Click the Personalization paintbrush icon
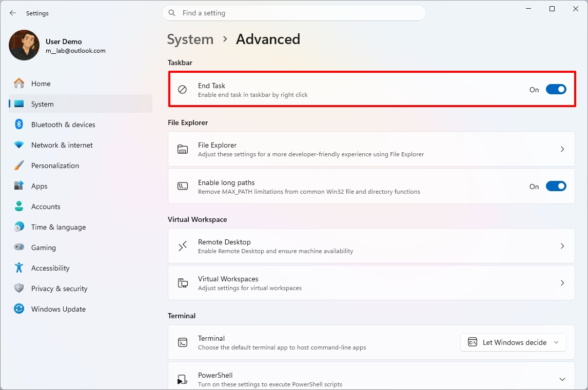The image size is (588, 390). pyautogui.click(x=19, y=165)
